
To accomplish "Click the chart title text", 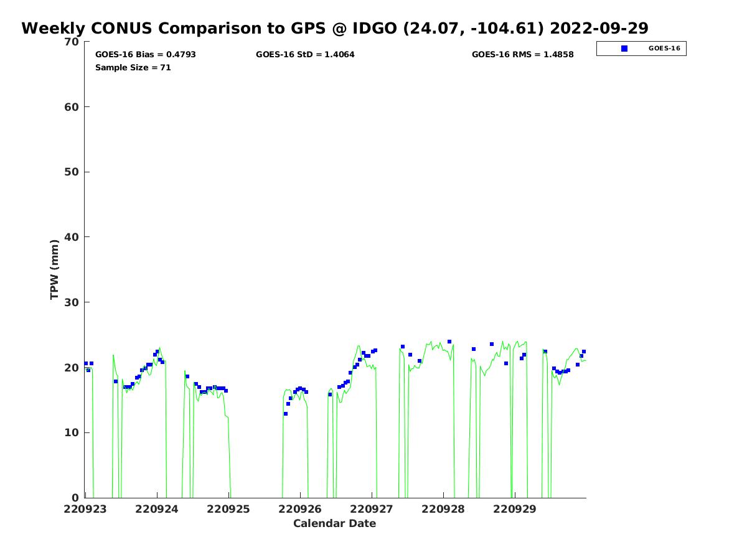I will [335, 29].
